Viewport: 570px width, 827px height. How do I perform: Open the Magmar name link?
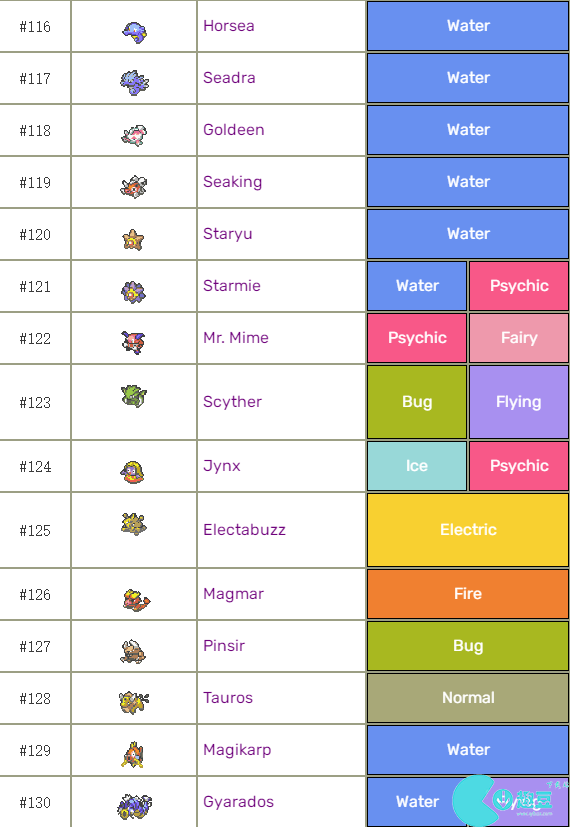(x=233, y=594)
